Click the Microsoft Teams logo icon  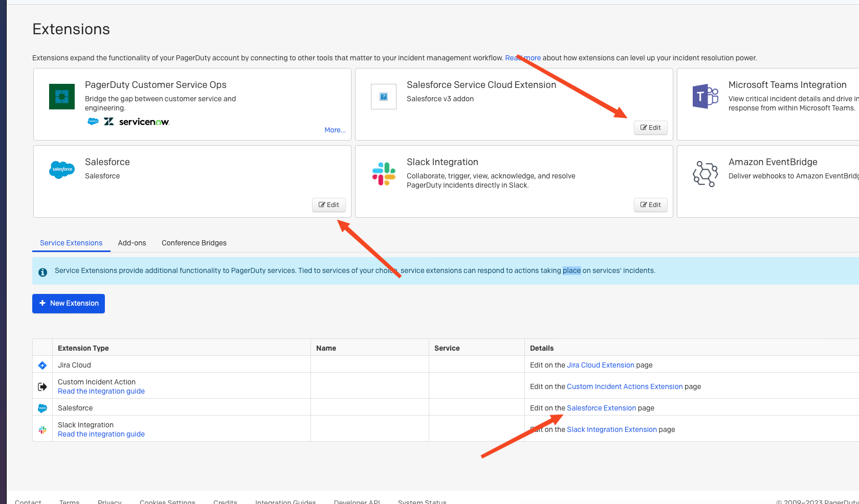click(x=706, y=97)
